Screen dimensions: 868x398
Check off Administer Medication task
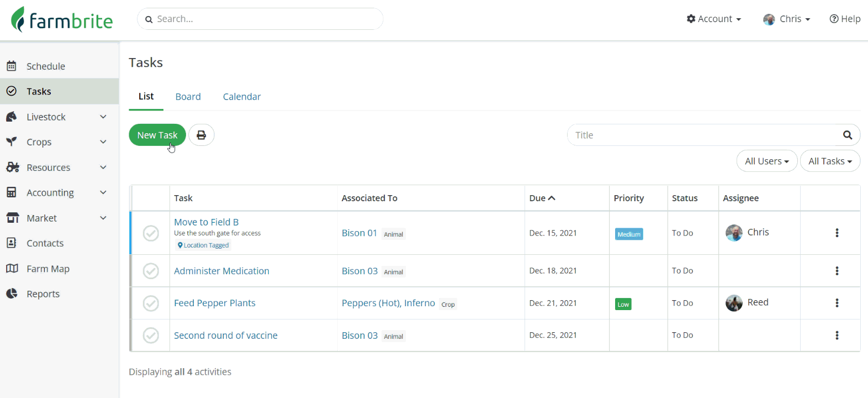click(x=151, y=271)
